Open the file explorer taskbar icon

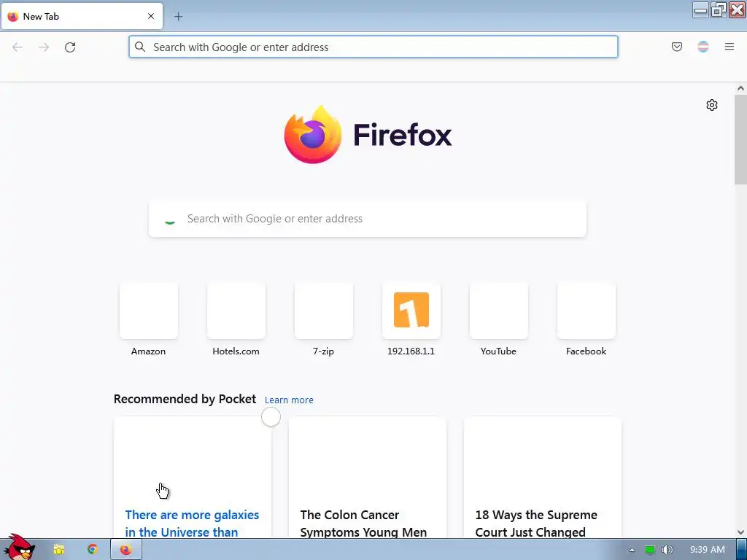coord(59,550)
